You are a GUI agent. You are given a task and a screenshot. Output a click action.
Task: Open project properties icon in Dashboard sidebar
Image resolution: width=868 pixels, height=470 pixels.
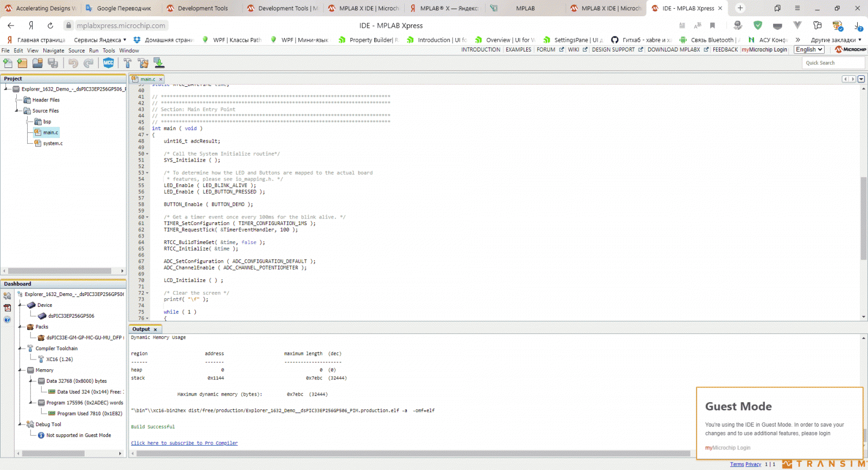7,296
